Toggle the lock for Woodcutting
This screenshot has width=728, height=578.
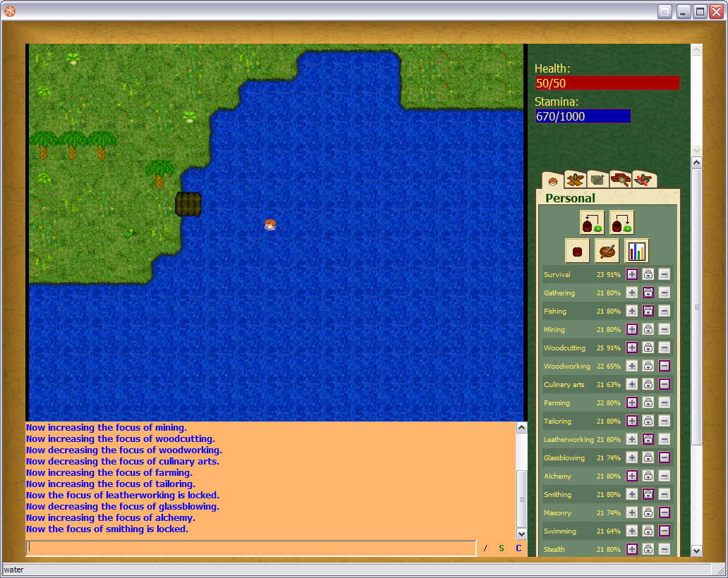pos(648,348)
